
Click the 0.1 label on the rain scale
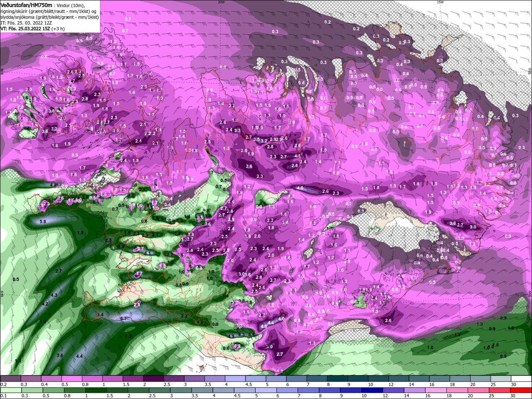point(3,396)
